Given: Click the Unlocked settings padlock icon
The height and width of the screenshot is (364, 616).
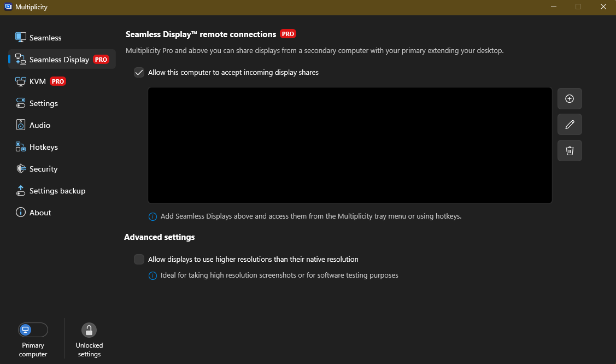Looking at the screenshot, I should coord(89,330).
